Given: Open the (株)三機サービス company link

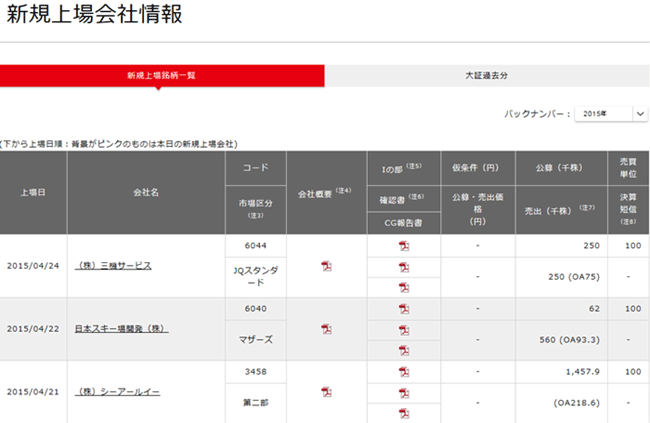Looking at the screenshot, I should click(x=114, y=266).
